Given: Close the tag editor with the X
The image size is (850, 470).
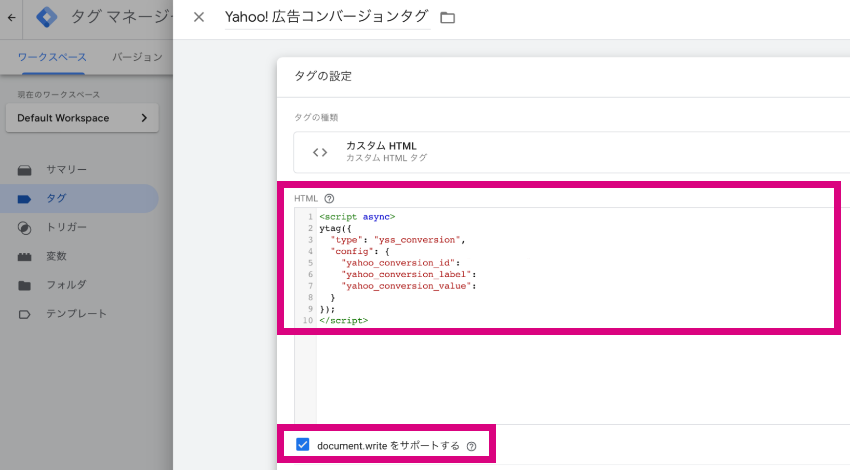Looking at the screenshot, I should (199, 17).
